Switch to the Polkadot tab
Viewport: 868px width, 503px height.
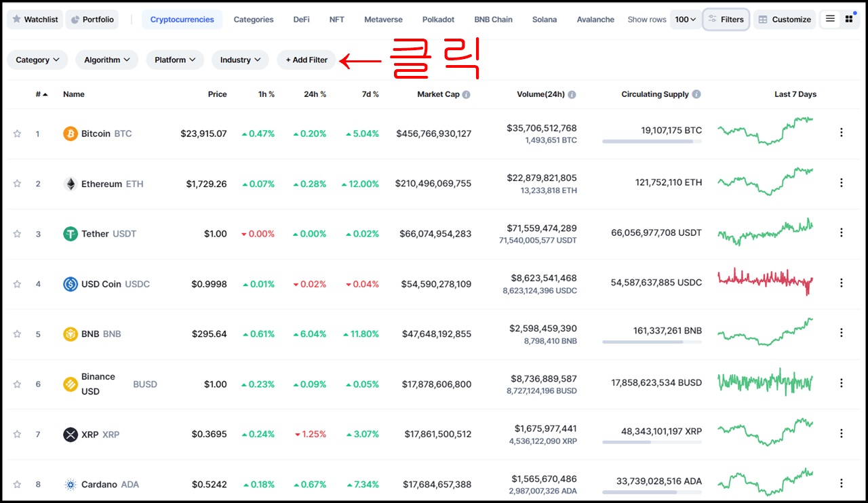(x=438, y=20)
